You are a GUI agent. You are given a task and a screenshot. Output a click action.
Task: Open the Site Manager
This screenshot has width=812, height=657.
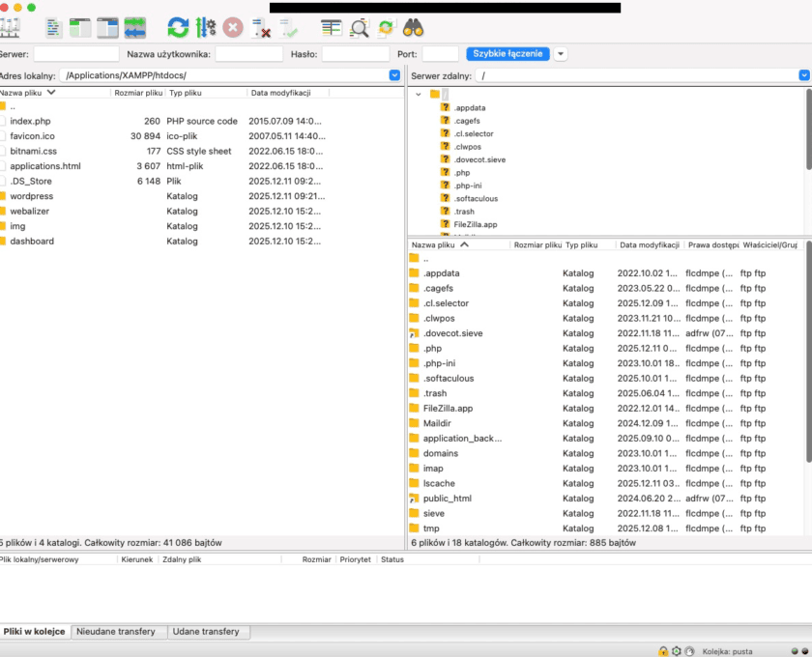12,27
